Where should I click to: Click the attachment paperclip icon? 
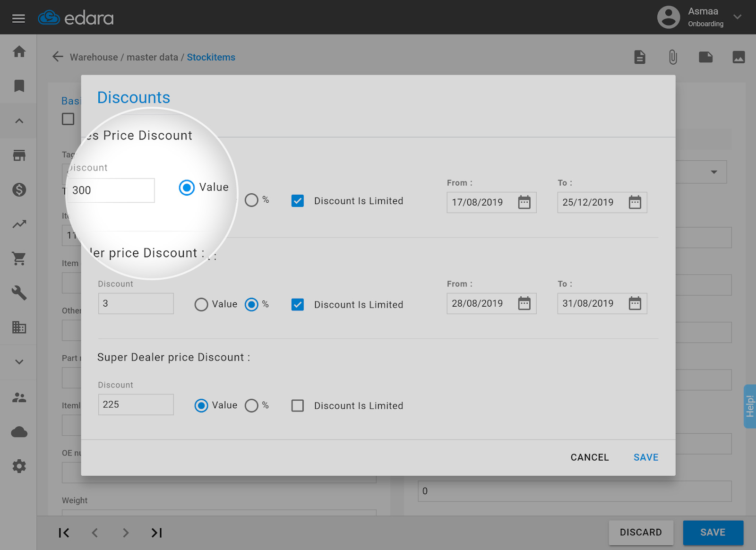tap(673, 57)
